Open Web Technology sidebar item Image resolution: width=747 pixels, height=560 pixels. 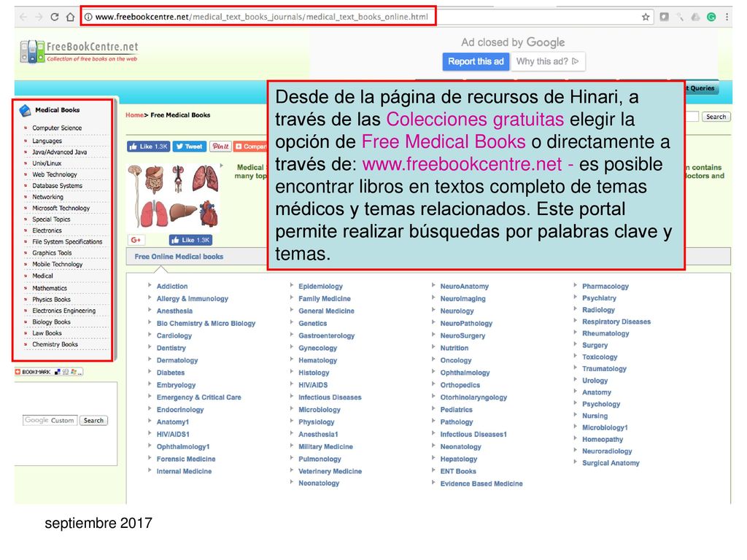54,175
